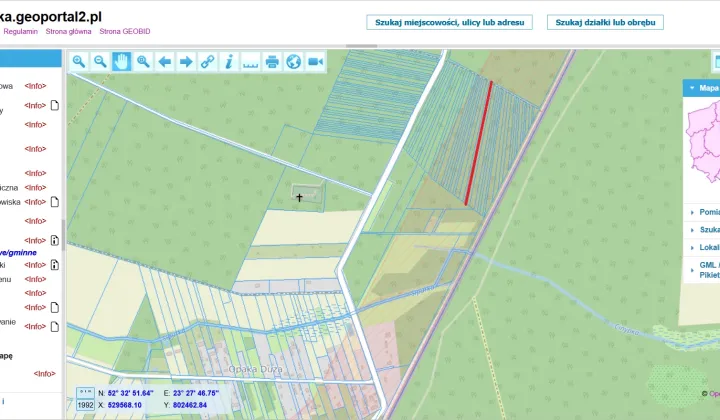Open the Strona GEOBID link
Viewport: 720px width, 420px height.
(x=124, y=32)
